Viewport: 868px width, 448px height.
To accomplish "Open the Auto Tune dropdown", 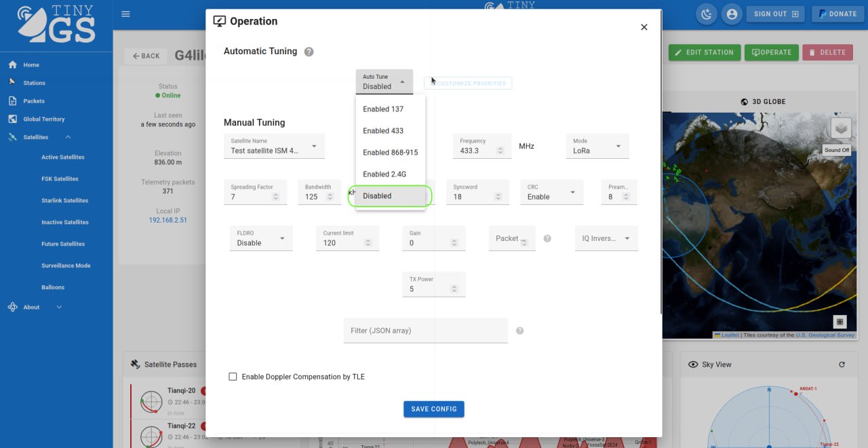I will [x=384, y=81].
